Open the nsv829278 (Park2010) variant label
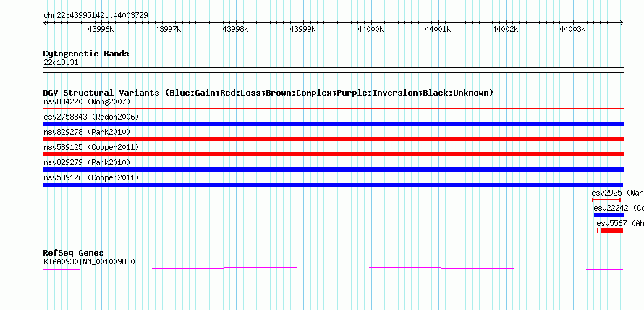This screenshot has height=310, width=644. (x=87, y=132)
